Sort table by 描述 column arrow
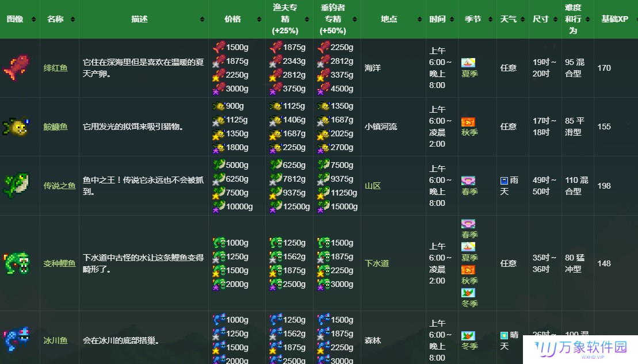 point(203,19)
